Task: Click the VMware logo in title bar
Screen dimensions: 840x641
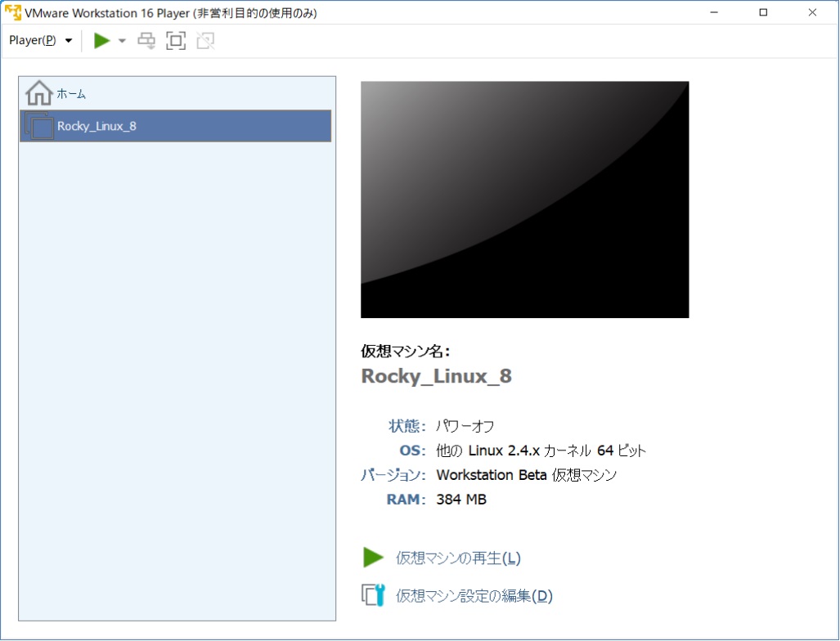Action: [13, 12]
